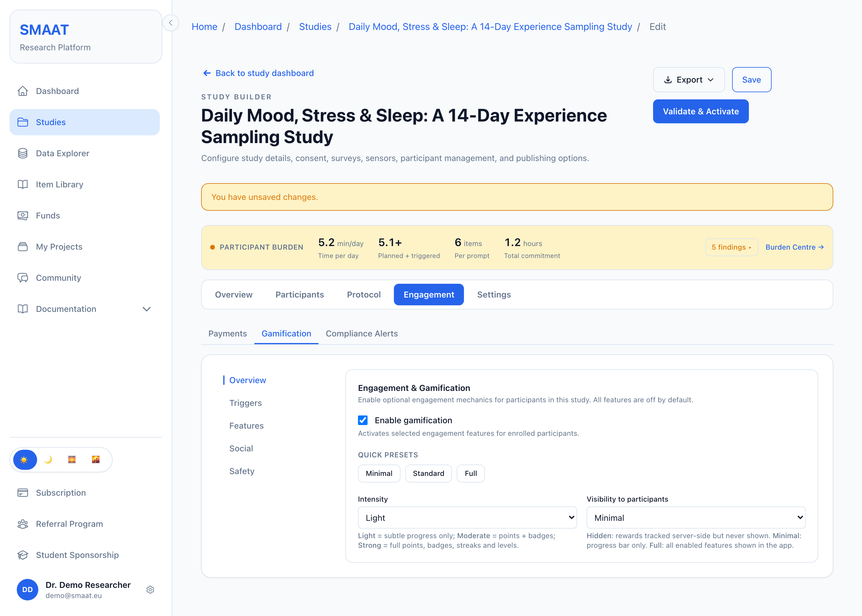This screenshot has height=616, width=862.
Task: Open account settings gear icon
Action: tap(150, 589)
